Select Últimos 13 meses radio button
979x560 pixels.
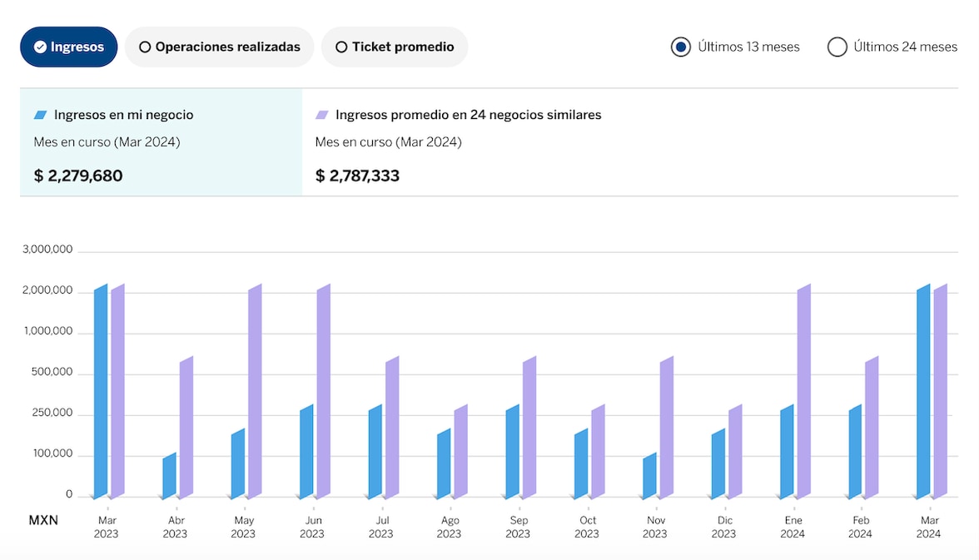(x=681, y=47)
